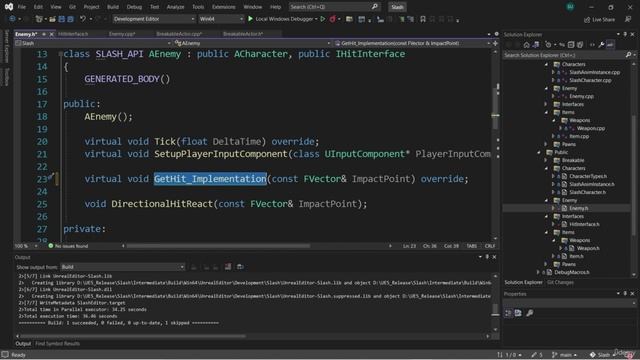The height and width of the screenshot is (360, 640).
Task: Expand the DebugMacros.h node
Action: click(538, 272)
